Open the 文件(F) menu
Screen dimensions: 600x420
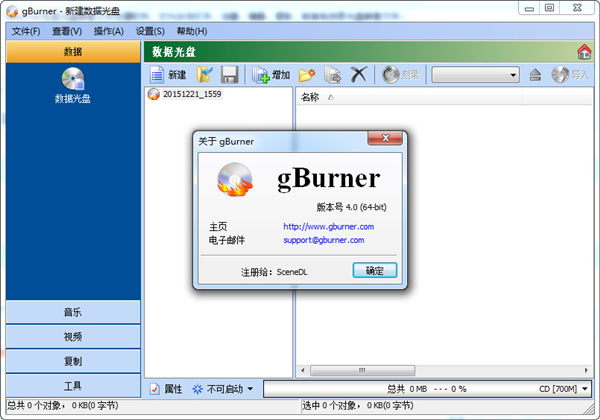[26, 31]
